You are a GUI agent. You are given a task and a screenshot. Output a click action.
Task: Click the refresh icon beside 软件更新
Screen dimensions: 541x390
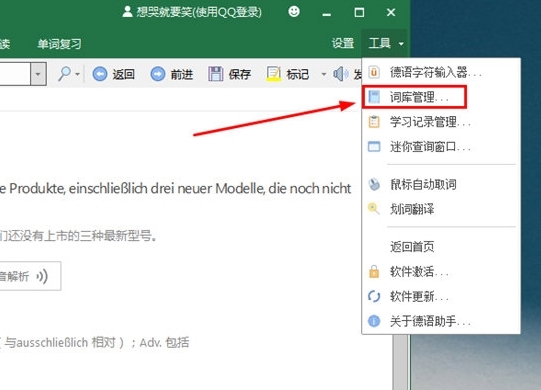click(x=374, y=296)
